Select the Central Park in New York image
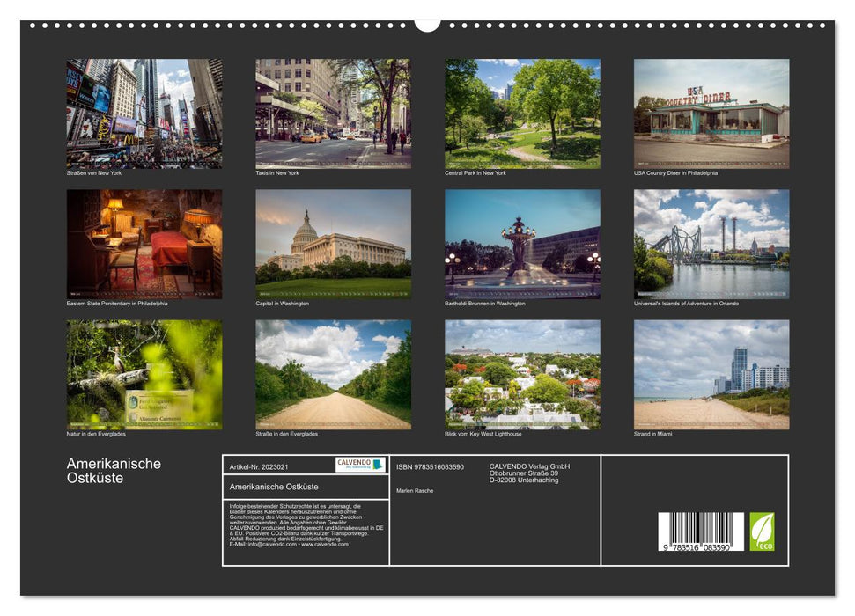855x616 pixels. point(524,113)
